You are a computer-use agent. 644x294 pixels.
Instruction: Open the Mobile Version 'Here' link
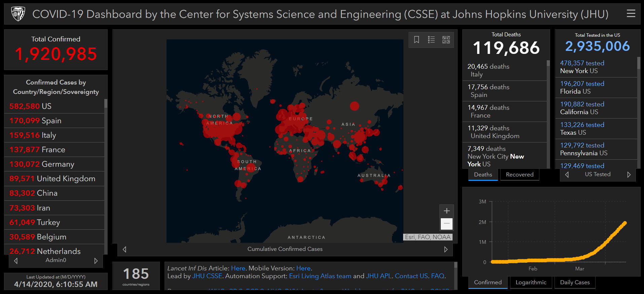pos(303,268)
